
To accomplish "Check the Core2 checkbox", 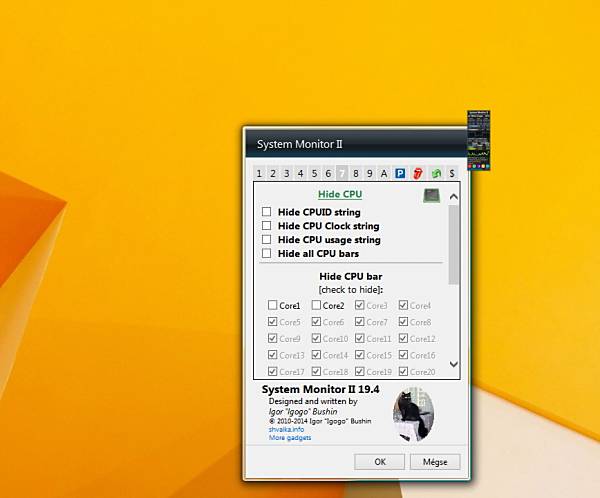I will coord(316,305).
